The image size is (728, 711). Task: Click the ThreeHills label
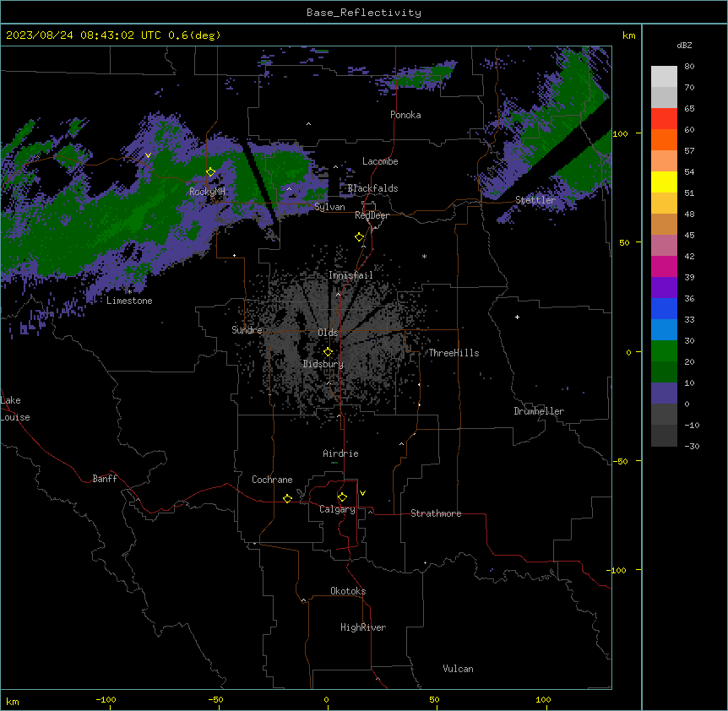point(454,353)
